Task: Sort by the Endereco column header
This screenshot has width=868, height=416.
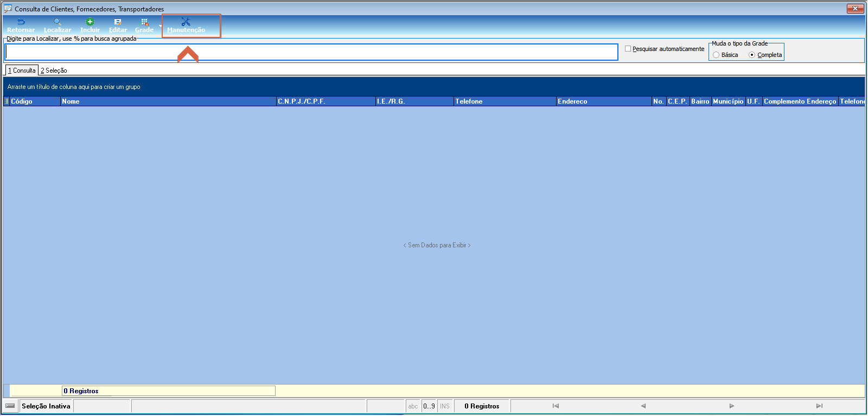Action: tap(604, 101)
